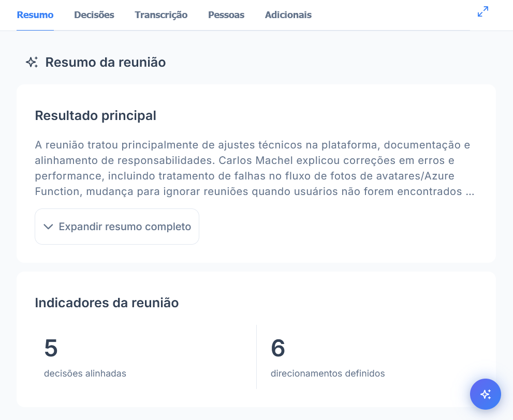Open the floating AI assistant sparkle button
This screenshot has height=420, width=513.
pos(485,394)
